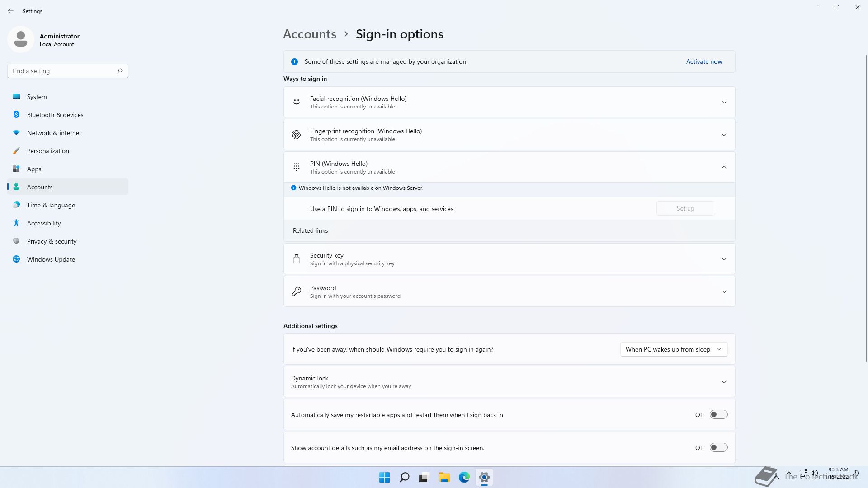Open Task View on the taskbar
This screenshot has width=868, height=488.
tap(424, 477)
